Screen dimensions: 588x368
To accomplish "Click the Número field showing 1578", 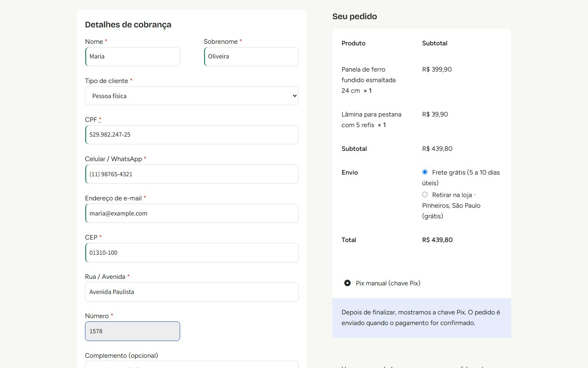I will click(x=132, y=331).
